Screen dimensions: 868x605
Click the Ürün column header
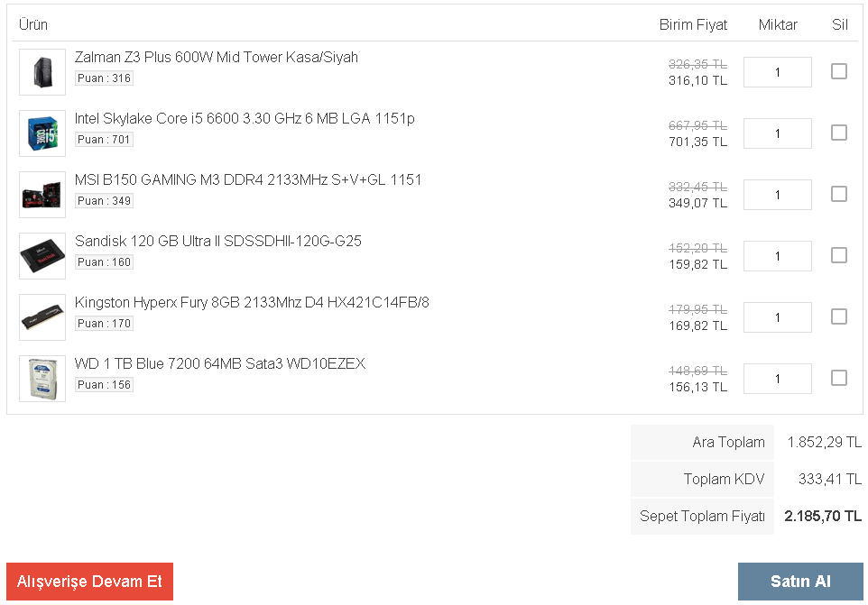tap(33, 25)
